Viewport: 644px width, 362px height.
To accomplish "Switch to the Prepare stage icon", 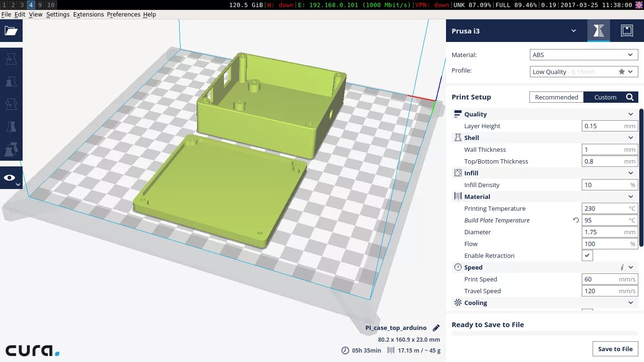I will [599, 31].
